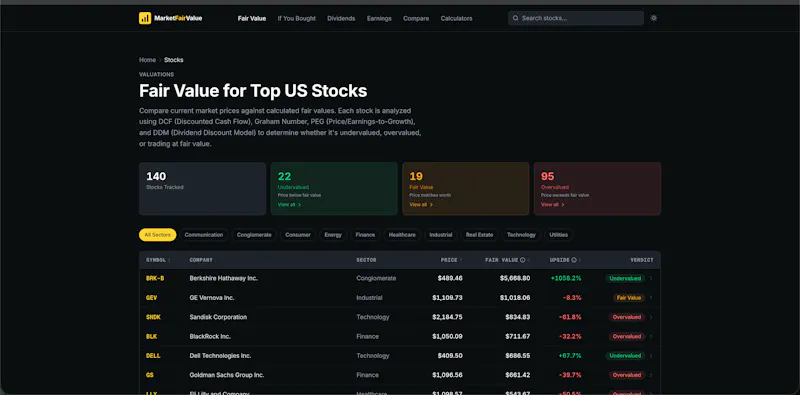Click the MarketFairValue logo icon
The height and width of the screenshot is (395, 800).
145,18
